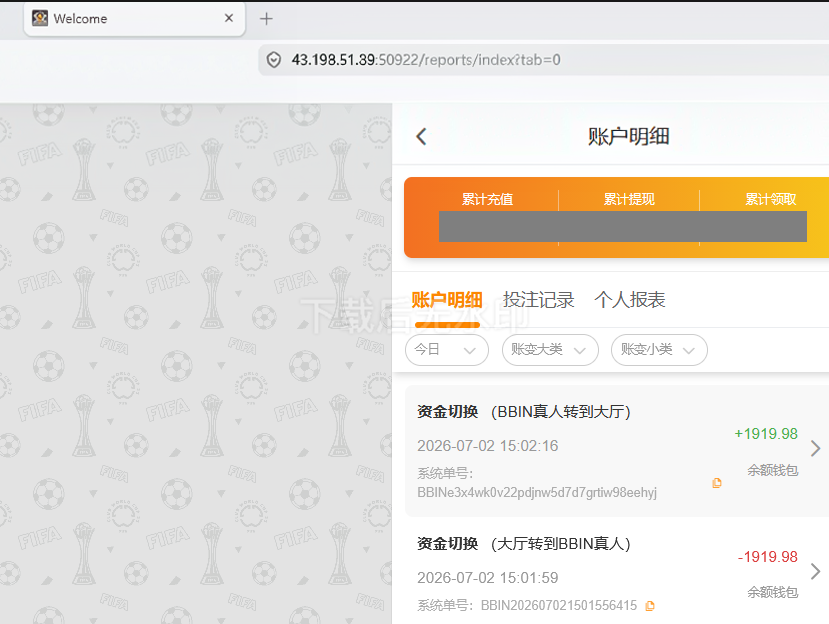
Task: Click the +1919.98 amount
Action: (766, 434)
